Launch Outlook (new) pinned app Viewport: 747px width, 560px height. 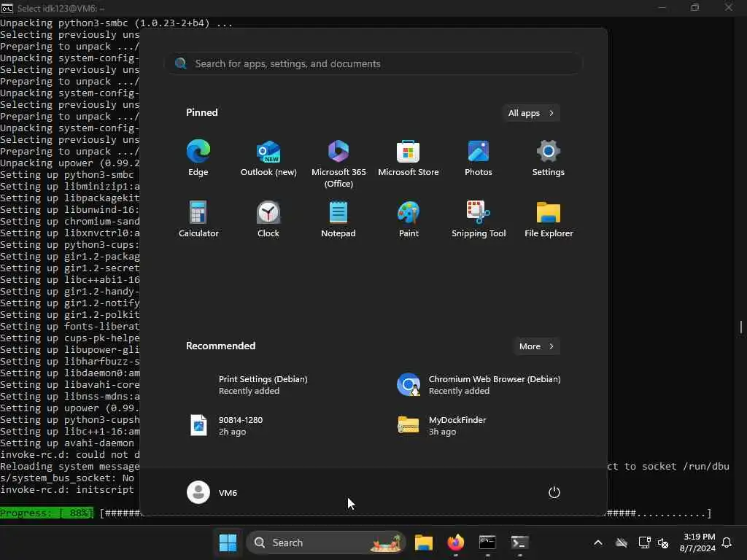268,158
